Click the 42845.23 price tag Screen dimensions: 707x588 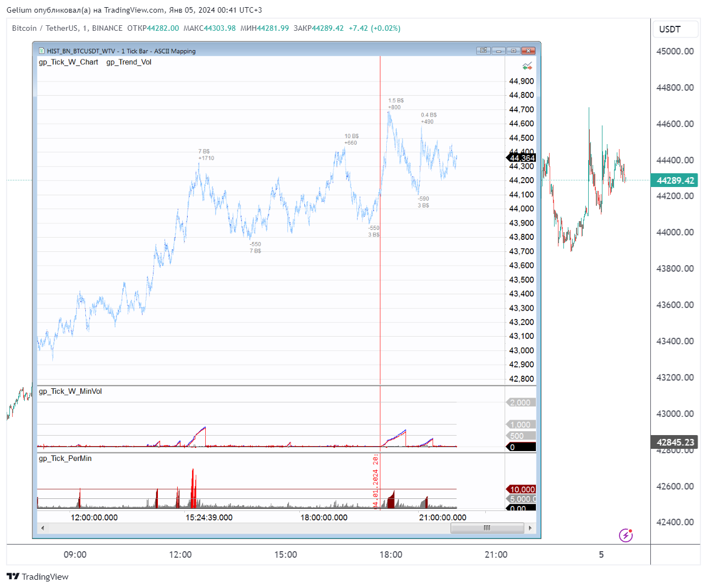675,442
